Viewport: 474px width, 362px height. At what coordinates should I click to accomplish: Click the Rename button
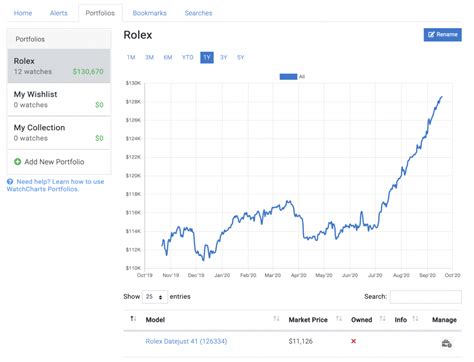coord(442,35)
